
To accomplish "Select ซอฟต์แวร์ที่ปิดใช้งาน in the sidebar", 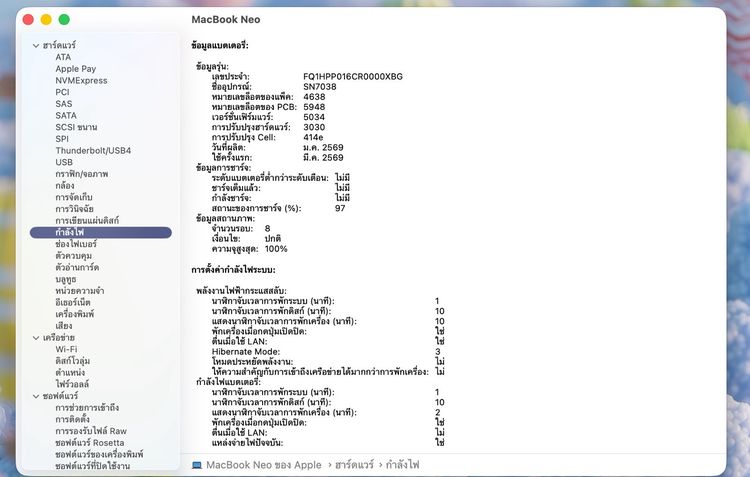I will 92,466.
